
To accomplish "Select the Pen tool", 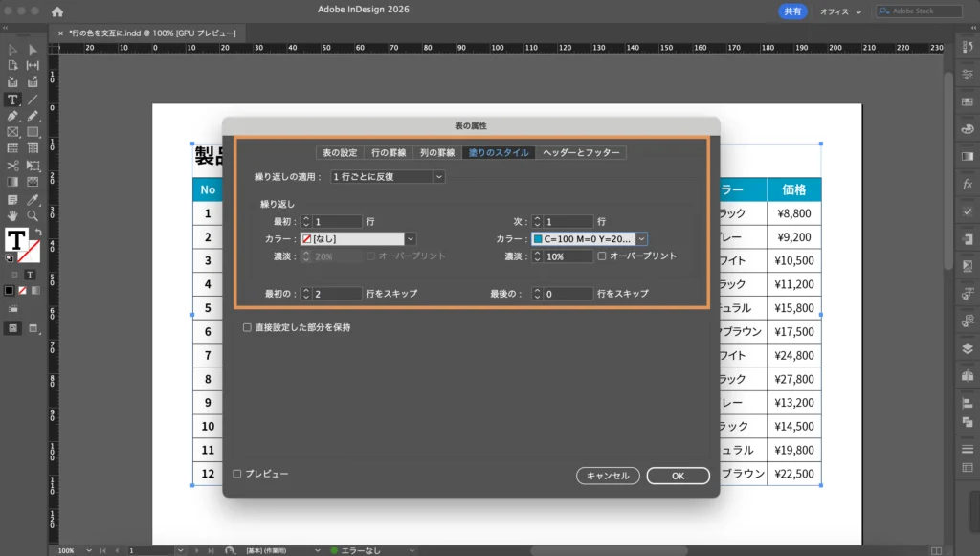I will pos(12,116).
